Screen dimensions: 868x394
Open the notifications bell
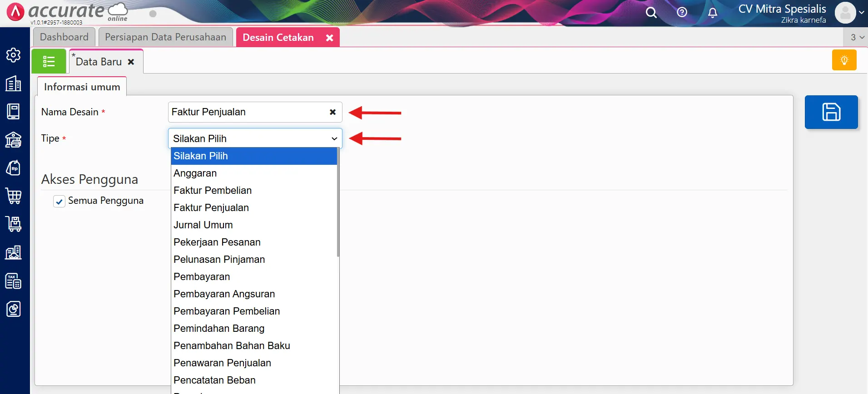click(x=713, y=13)
